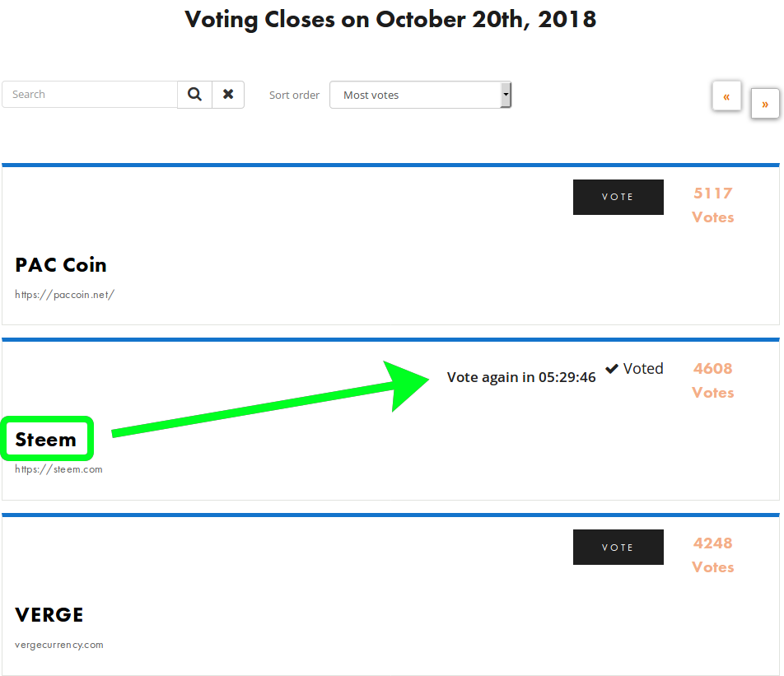Open the Most votes sort order dropdown
The width and height of the screenshot is (784, 676).
pos(420,95)
